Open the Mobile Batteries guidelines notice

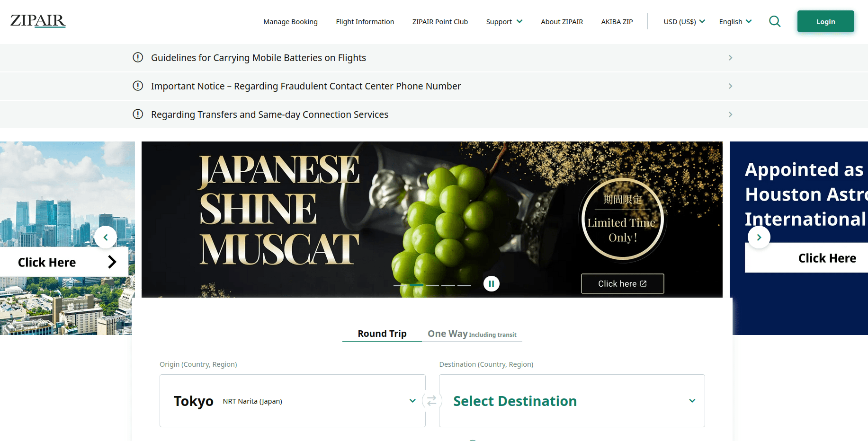pos(258,58)
